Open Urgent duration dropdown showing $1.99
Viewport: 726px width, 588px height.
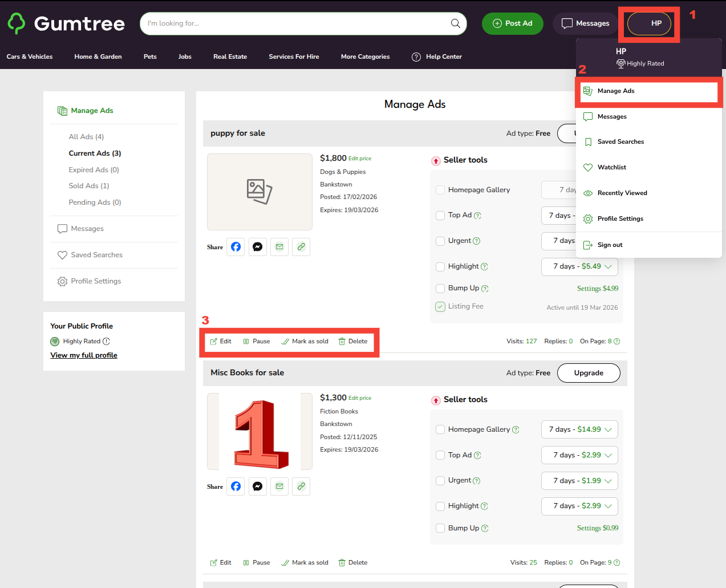[x=579, y=481]
